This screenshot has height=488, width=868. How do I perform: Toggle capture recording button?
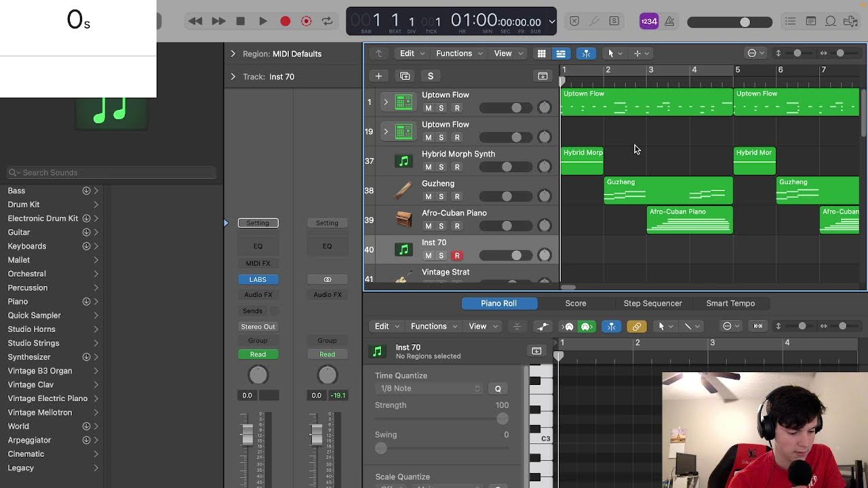307,22
